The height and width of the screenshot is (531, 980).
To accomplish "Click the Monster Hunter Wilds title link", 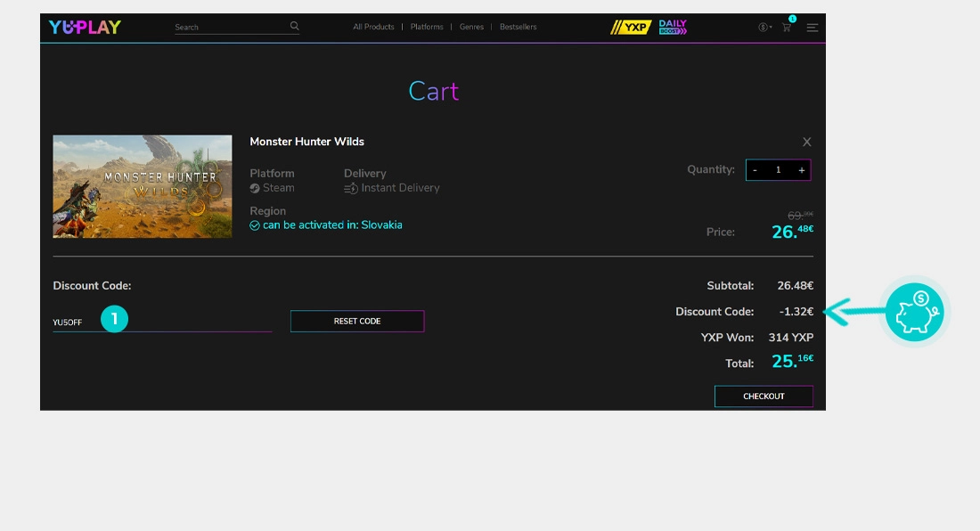I will [306, 142].
